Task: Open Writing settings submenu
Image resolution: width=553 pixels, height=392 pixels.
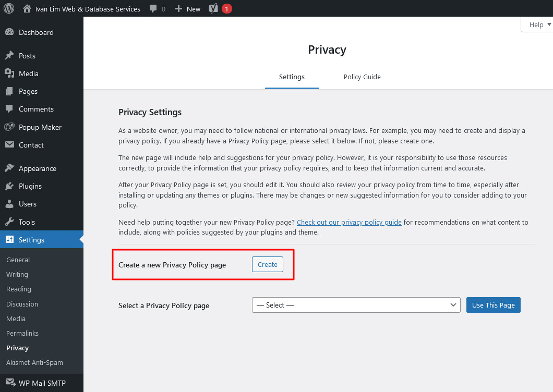Action: click(17, 274)
